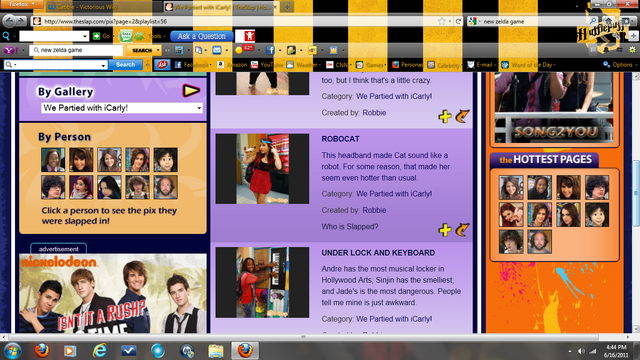Image resolution: width=640 pixels, height=360 pixels.
Task: Expand the Firefox menu button
Action: (x=21, y=4)
